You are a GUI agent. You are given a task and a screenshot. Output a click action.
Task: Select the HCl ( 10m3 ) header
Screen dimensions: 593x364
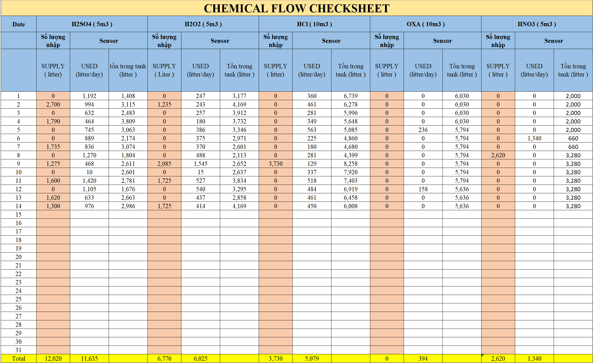point(314,24)
